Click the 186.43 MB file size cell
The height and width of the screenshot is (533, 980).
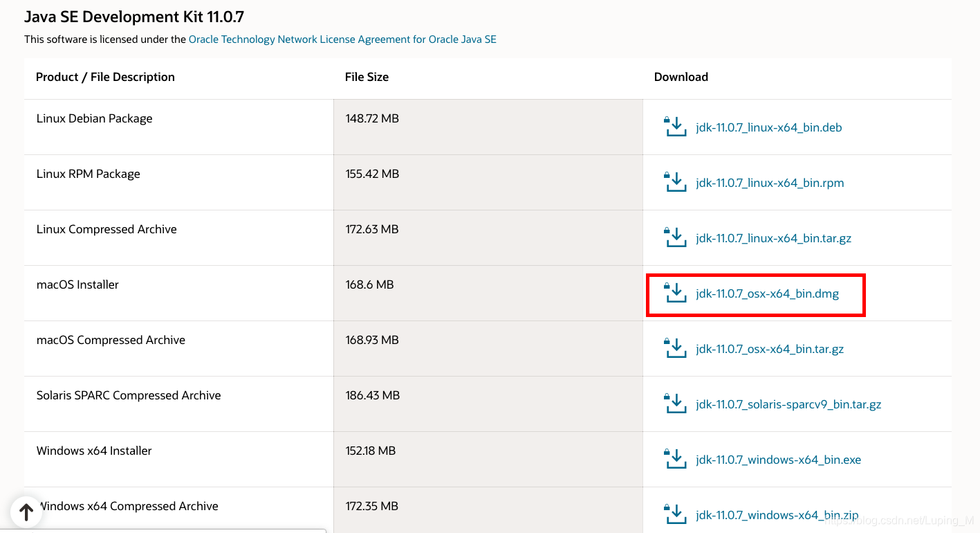[x=488, y=404]
